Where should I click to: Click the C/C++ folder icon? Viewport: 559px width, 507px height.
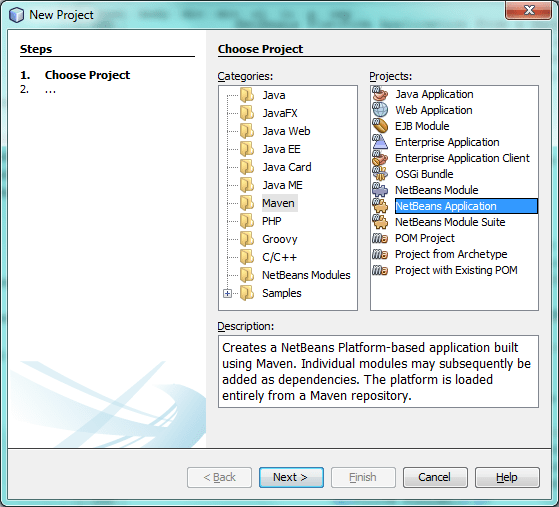click(x=247, y=257)
